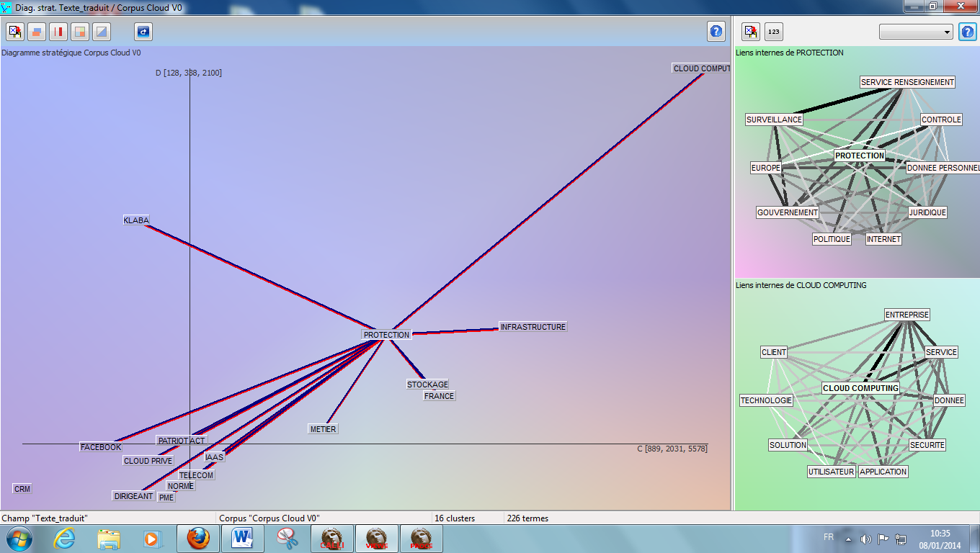The image size is (980, 553).
Task: Click the '226 termes' status bar entry
Action: [x=527, y=518]
